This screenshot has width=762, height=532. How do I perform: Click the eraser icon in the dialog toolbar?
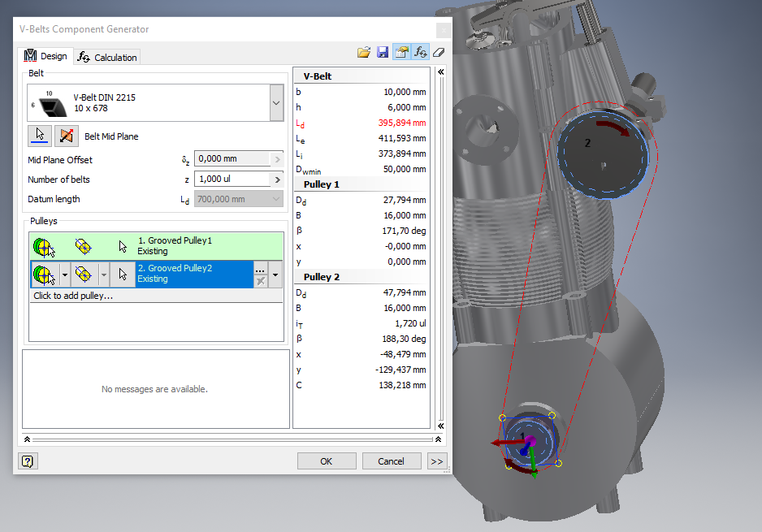point(439,52)
